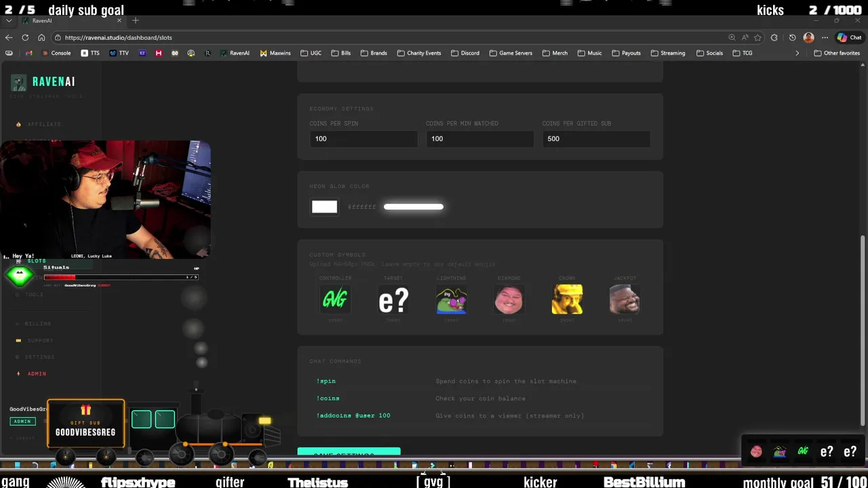Expand the TCG bookmarks folder
Image resolution: width=868 pixels, height=488 pixels.
tap(743, 53)
